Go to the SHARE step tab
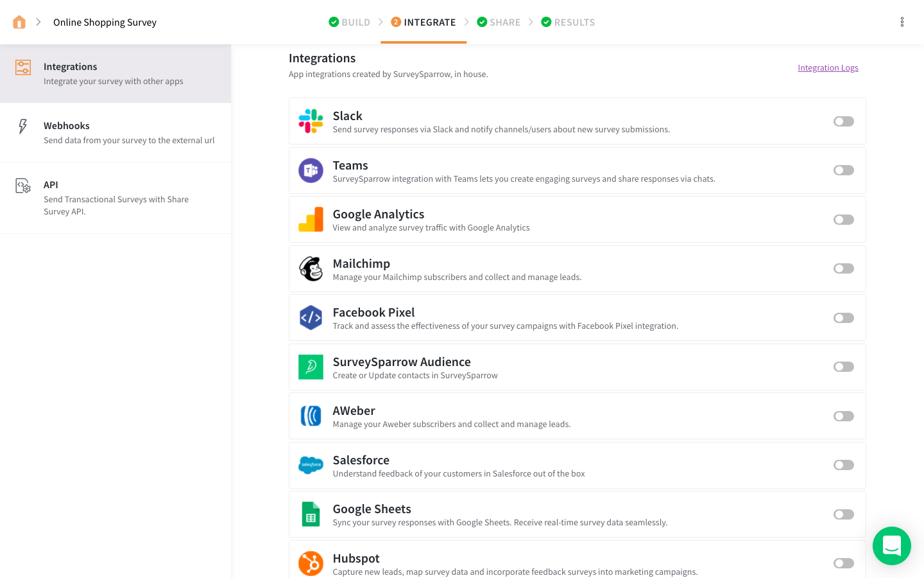 (499, 22)
